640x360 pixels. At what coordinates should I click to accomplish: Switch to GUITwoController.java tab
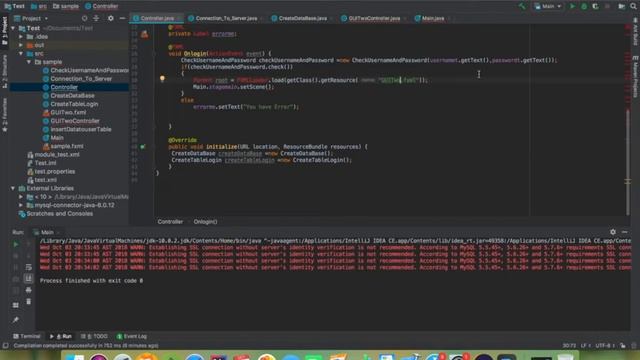tap(374, 18)
